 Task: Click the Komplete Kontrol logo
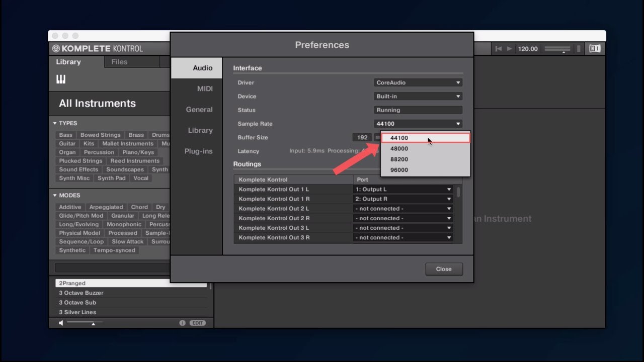[x=98, y=49]
